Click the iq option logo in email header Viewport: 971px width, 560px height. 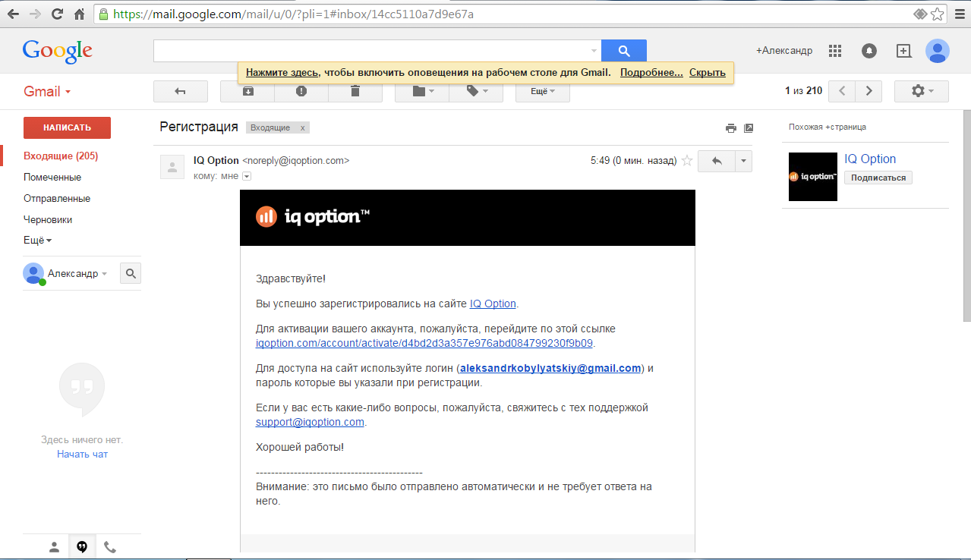click(x=313, y=217)
